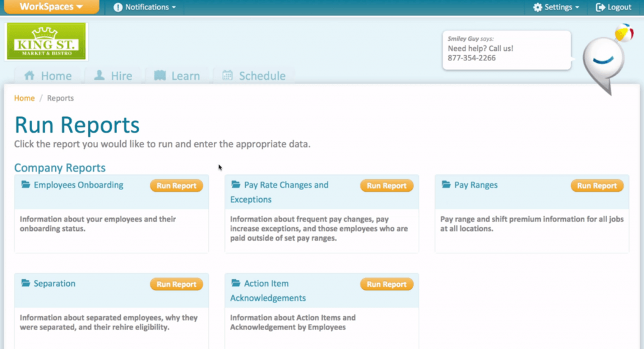Open the Pay Ranges title link
This screenshot has width=644, height=349.
pos(475,185)
